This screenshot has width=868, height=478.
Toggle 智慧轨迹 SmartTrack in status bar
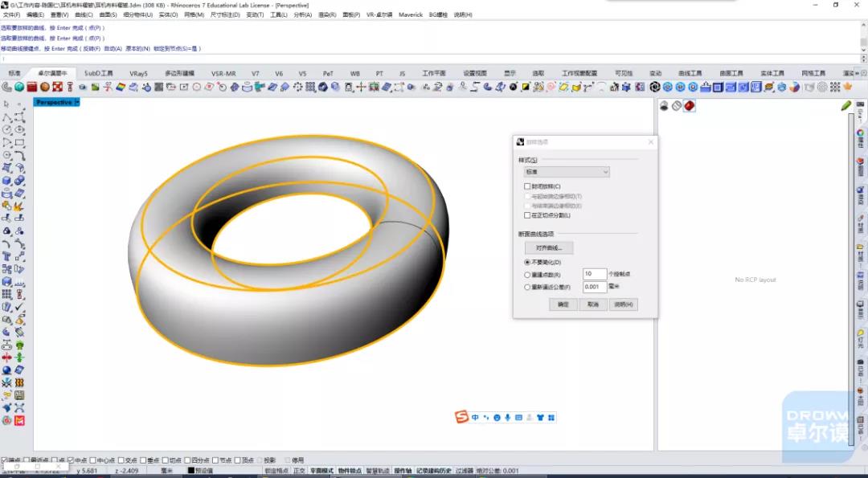(x=378, y=471)
